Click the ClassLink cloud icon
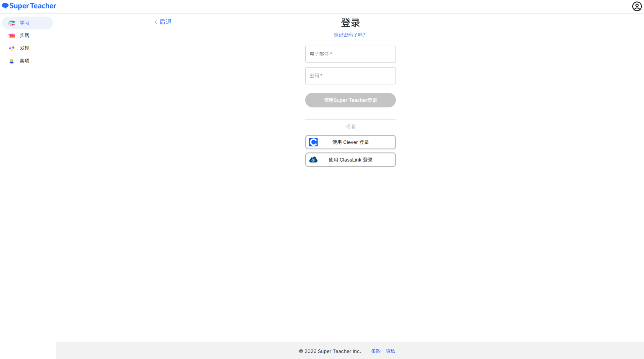Screen dimensions: 644x359 (x=313, y=160)
